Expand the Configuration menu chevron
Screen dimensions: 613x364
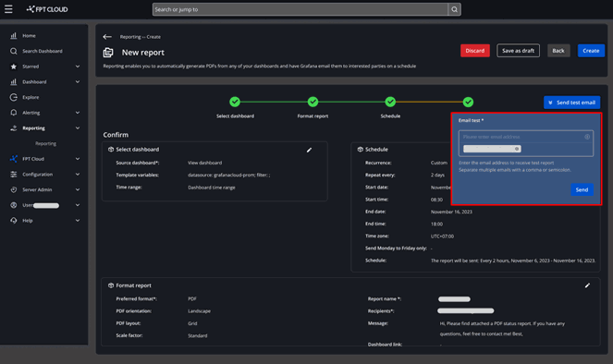pyautogui.click(x=78, y=175)
